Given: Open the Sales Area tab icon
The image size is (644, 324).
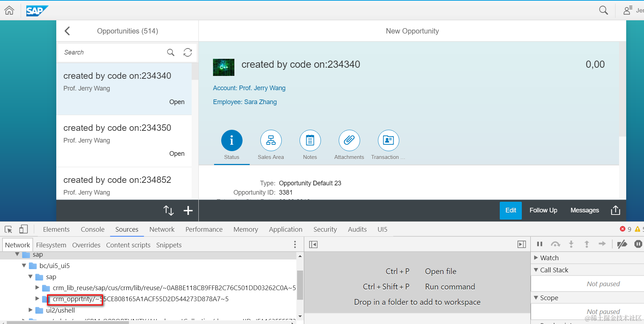Looking at the screenshot, I should (x=271, y=140).
